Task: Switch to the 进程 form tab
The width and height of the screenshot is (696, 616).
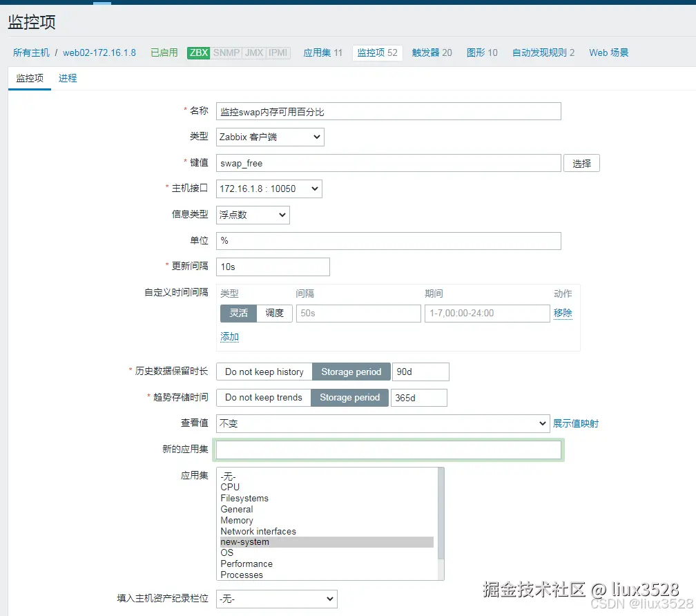Action: pyautogui.click(x=68, y=79)
